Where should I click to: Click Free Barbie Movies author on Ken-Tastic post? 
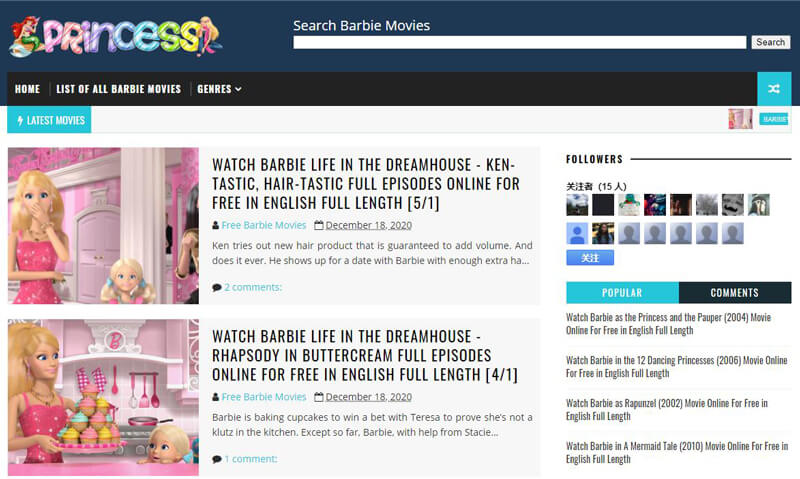pos(263,225)
